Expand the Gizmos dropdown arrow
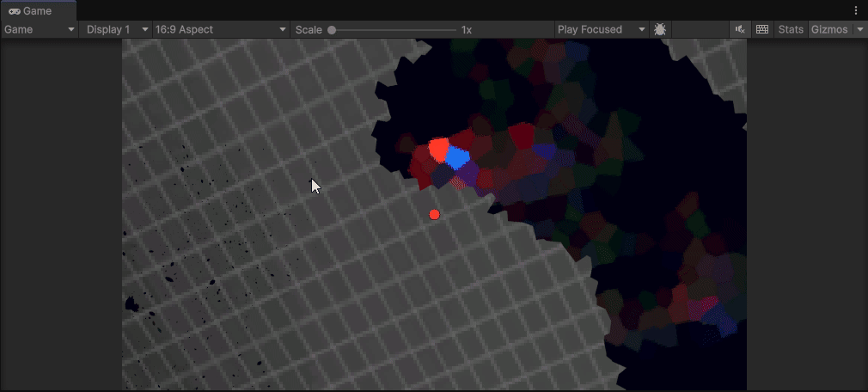The width and height of the screenshot is (868, 392). click(859, 30)
